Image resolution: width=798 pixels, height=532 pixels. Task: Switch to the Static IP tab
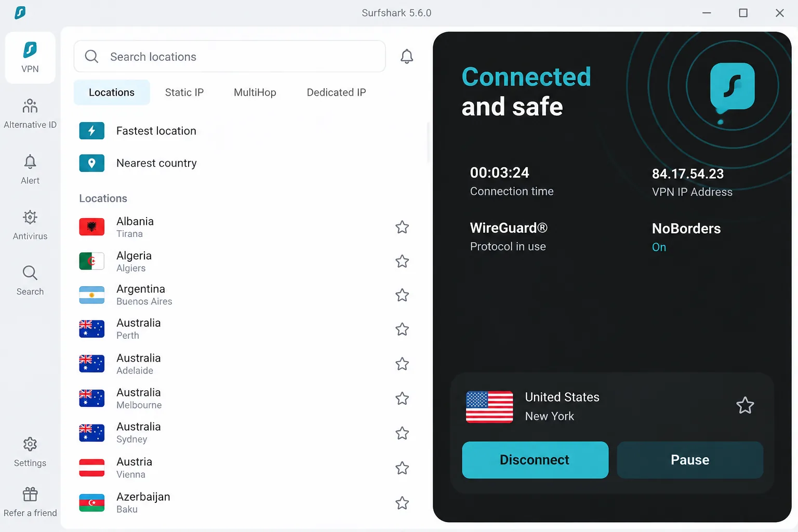(x=184, y=92)
